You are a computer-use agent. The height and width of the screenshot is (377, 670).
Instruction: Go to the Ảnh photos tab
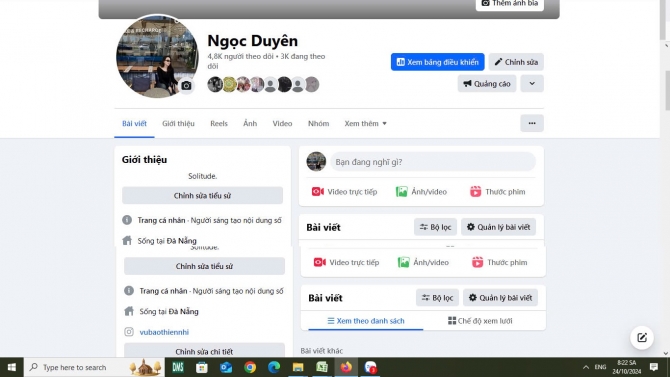click(x=250, y=124)
